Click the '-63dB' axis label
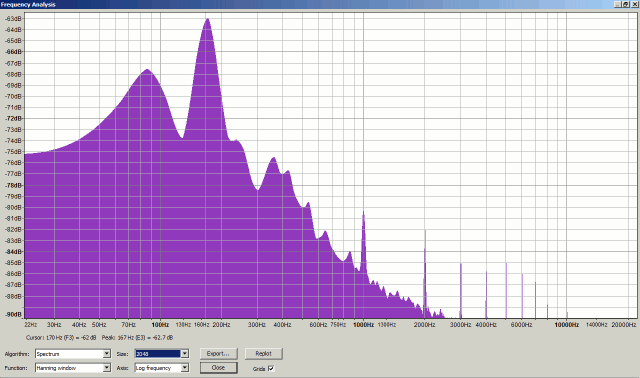 point(14,19)
